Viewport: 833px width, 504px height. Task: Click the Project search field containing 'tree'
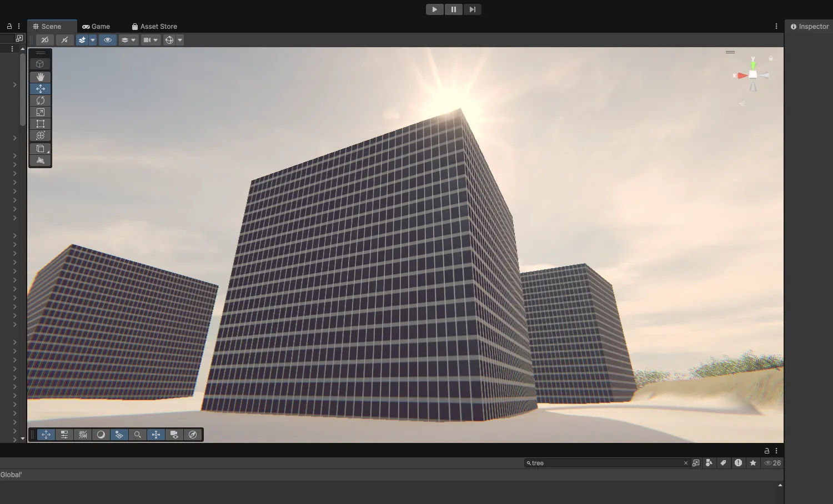point(607,463)
